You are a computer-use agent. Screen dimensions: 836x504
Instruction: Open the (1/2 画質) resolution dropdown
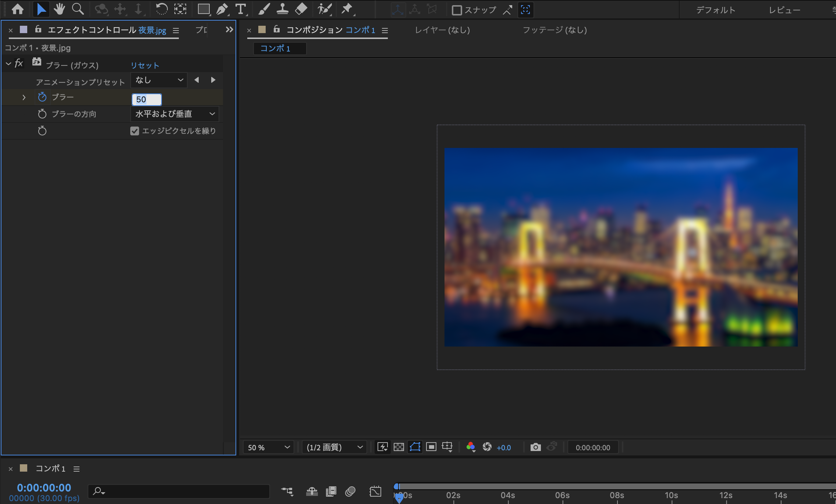tap(334, 447)
